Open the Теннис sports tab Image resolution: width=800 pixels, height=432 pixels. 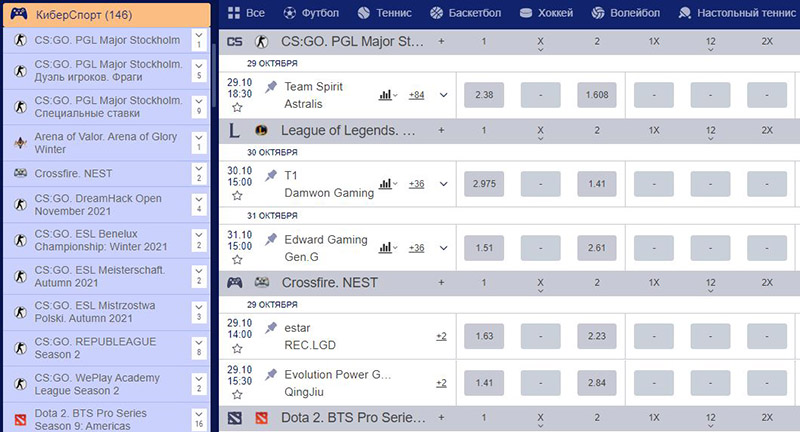[385, 13]
